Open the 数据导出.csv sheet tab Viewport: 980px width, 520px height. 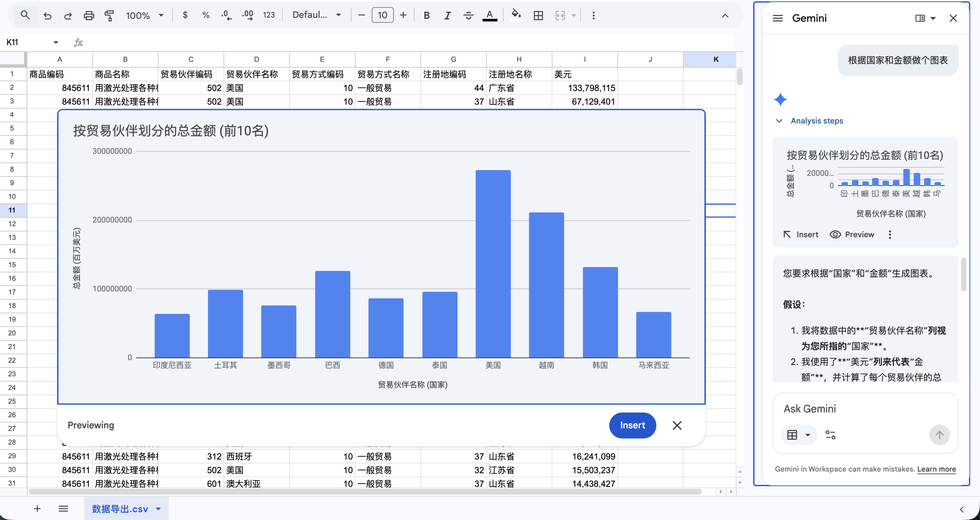tap(120, 509)
